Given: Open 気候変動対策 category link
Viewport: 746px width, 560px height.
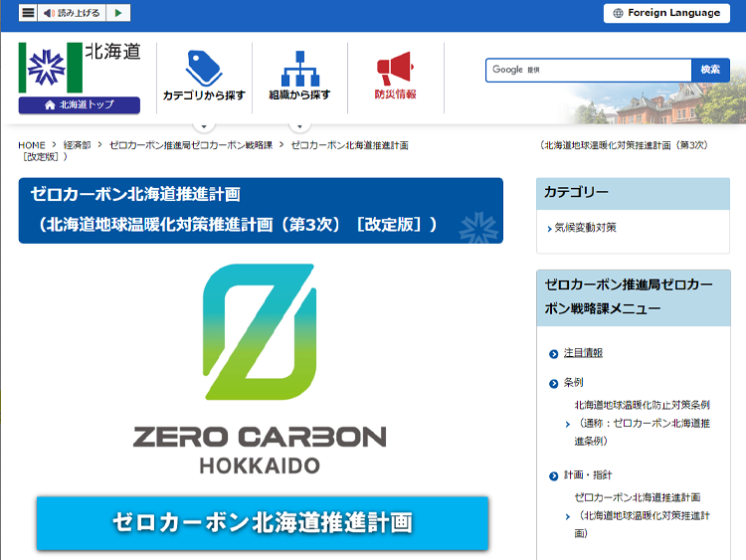Looking at the screenshot, I should (x=586, y=228).
